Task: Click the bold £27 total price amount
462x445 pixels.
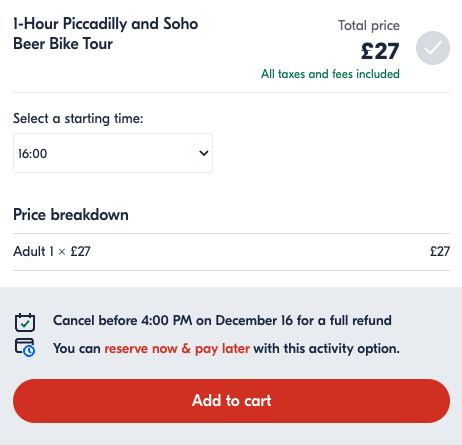Action: pos(380,51)
